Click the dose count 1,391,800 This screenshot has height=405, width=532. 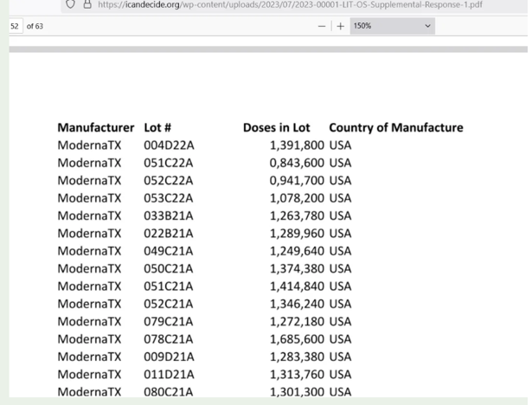point(297,145)
